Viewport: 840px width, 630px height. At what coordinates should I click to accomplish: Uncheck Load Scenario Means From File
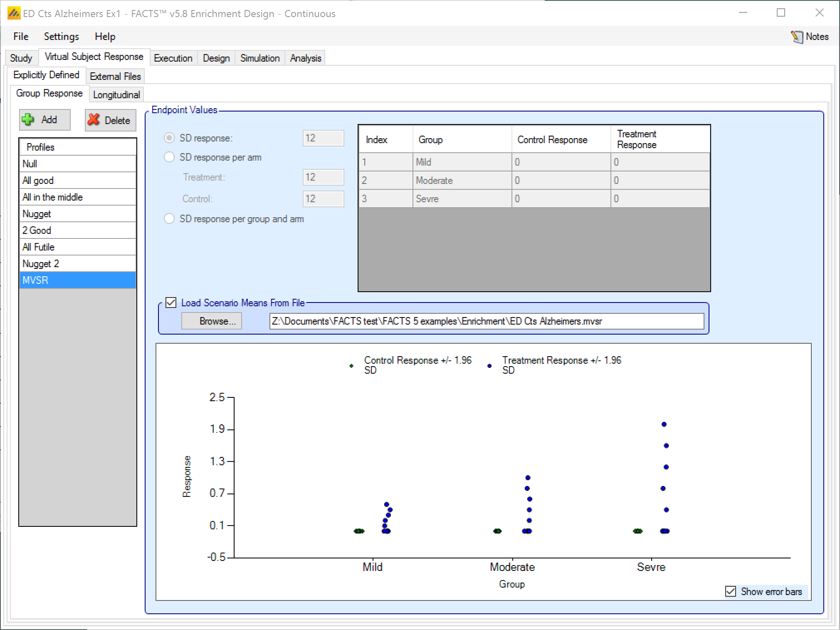pos(171,303)
